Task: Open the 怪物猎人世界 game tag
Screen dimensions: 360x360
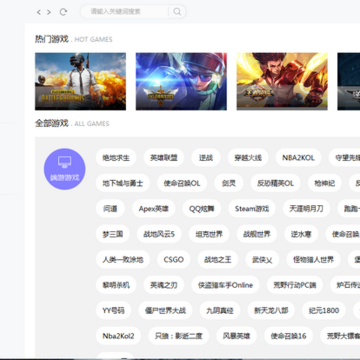Action: (313, 259)
